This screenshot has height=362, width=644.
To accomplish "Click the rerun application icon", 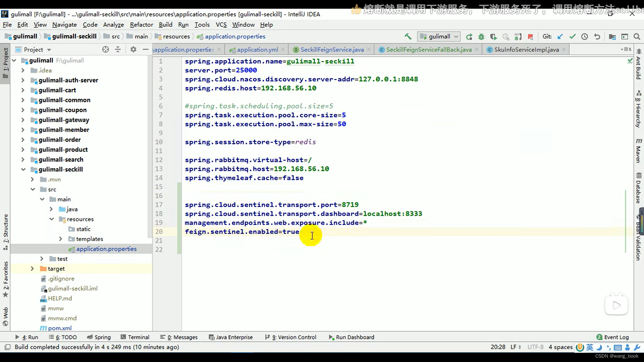I will [x=469, y=37].
